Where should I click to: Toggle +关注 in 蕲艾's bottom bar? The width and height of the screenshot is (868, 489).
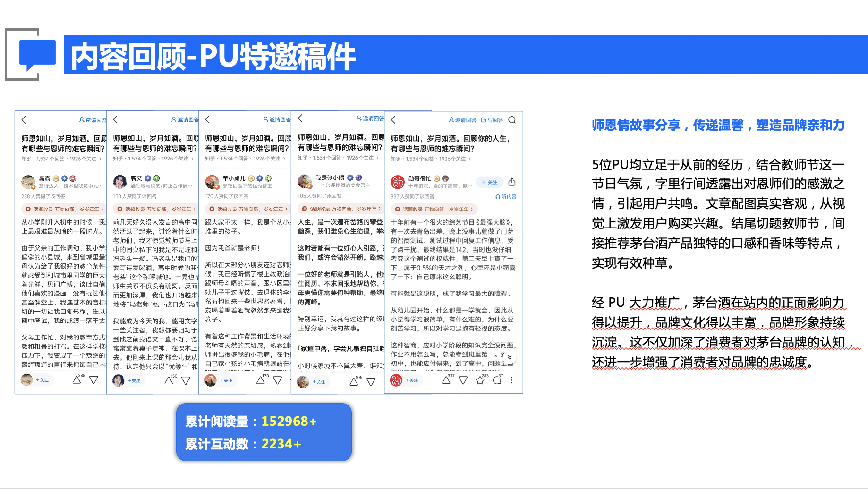click(134, 380)
